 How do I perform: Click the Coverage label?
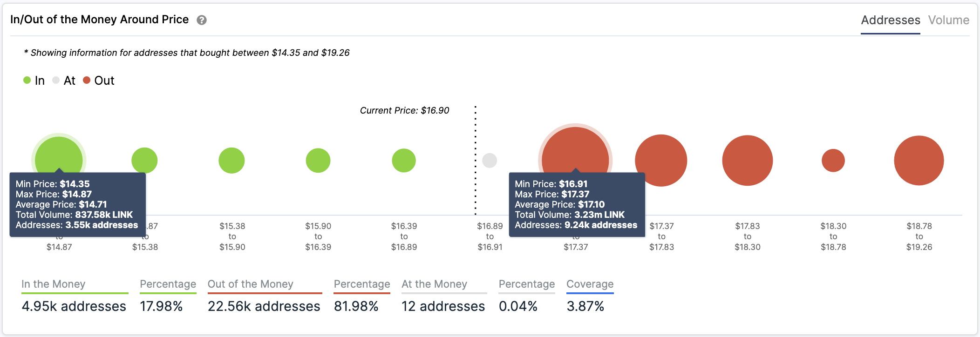pos(590,284)
